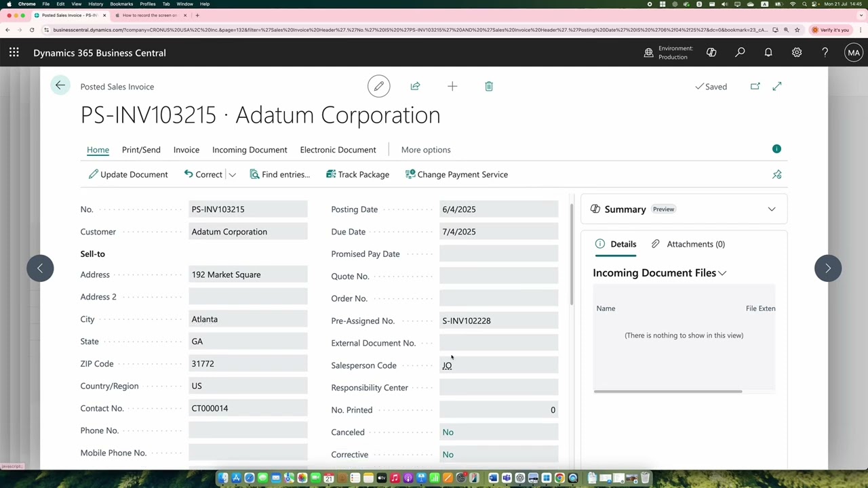Go to next record arrow
This screenshot has width=868, height=488.
[x=828, y=268]
